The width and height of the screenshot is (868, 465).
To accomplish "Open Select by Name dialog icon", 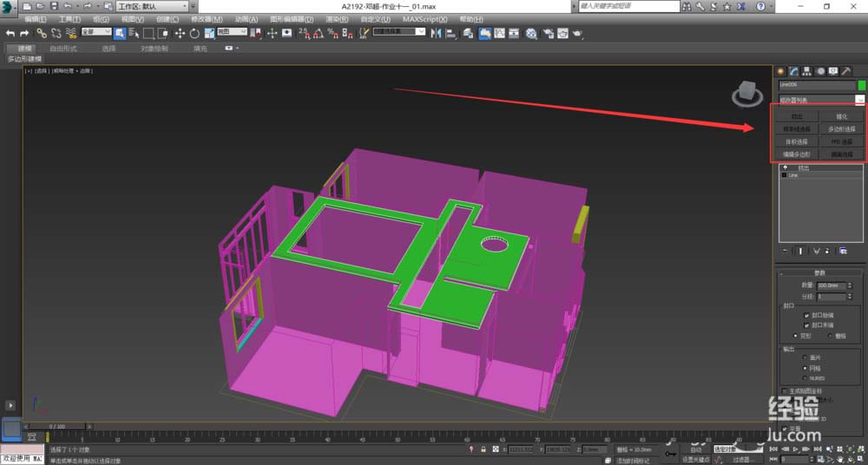I will [134, 33].
